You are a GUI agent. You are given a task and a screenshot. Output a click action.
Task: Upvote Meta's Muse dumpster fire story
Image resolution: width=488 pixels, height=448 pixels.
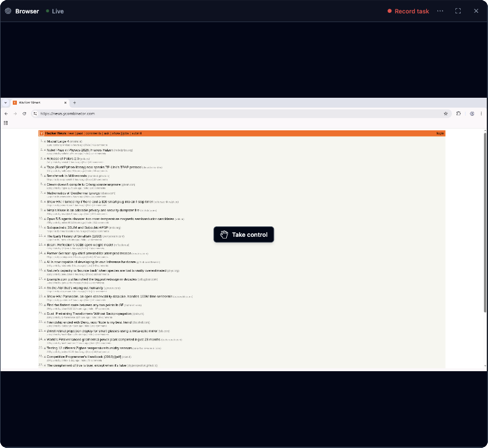point(45,211)
